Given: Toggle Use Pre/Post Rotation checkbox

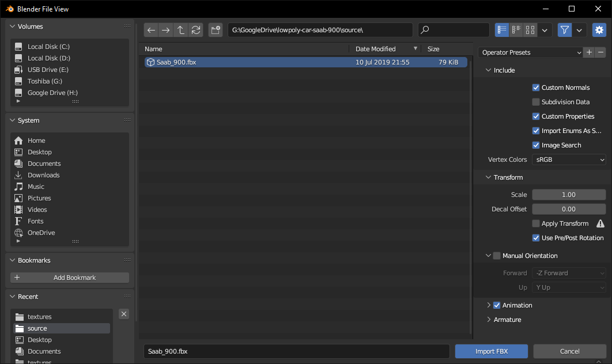Looking at the screenshot, I should point(536,238).
